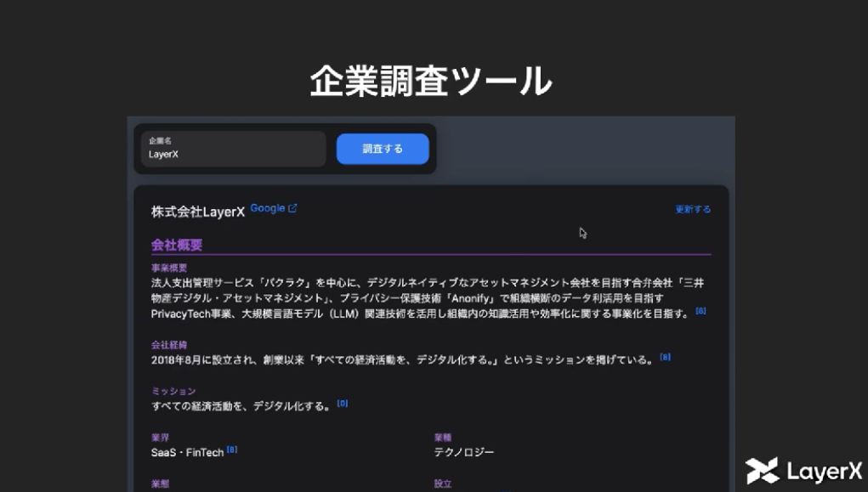Open citation [8] next to SaaS · FinTech
Image resolution: width=868 pixels, height=492 pixels.
[232, 450]
